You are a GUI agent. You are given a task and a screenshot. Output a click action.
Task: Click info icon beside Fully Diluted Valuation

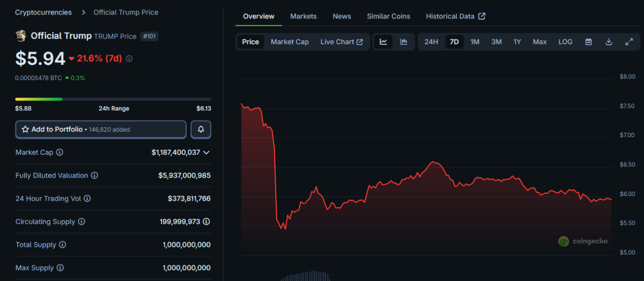(95, 175)
